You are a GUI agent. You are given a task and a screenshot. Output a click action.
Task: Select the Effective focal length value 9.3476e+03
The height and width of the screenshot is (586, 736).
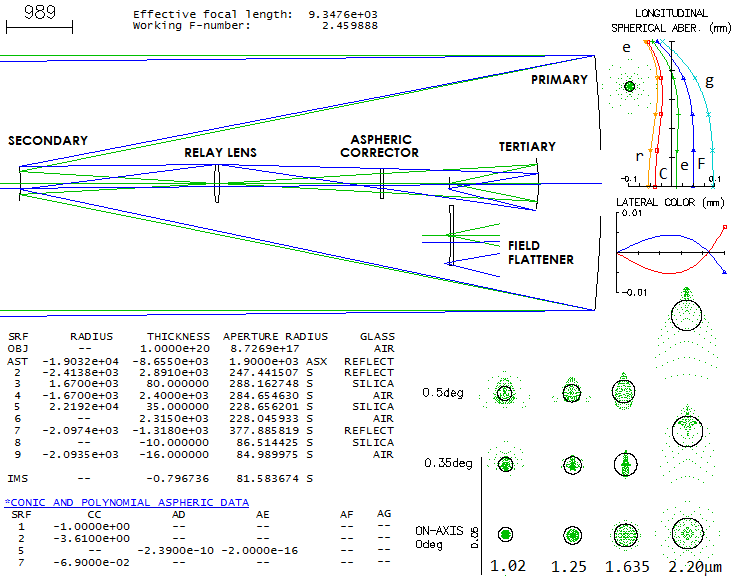point(343,15)
